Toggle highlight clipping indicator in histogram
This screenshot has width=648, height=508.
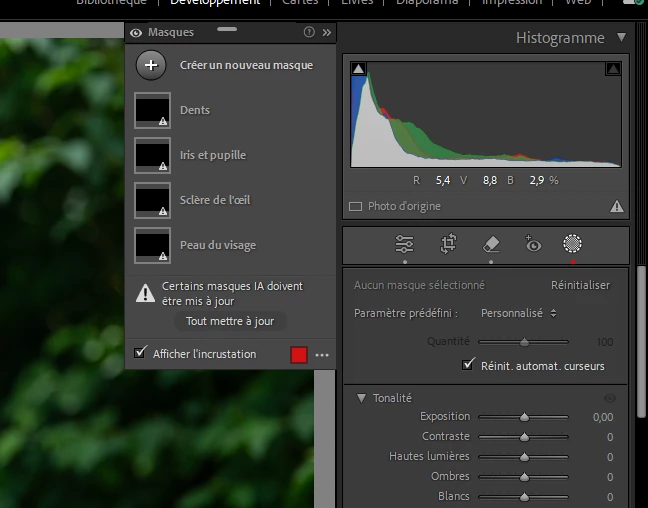[x=613, y=69]
